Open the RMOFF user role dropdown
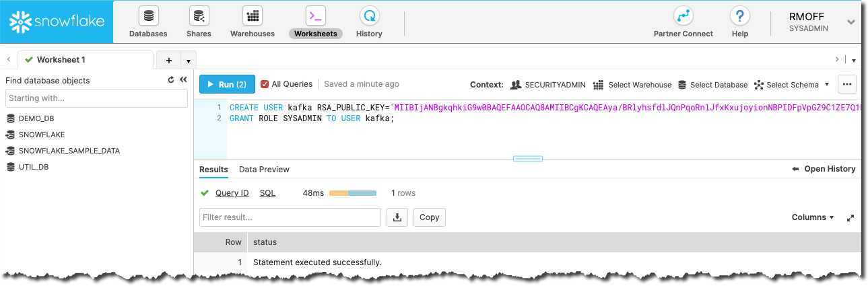Viewport: 868px width, 286px height. 851,22
